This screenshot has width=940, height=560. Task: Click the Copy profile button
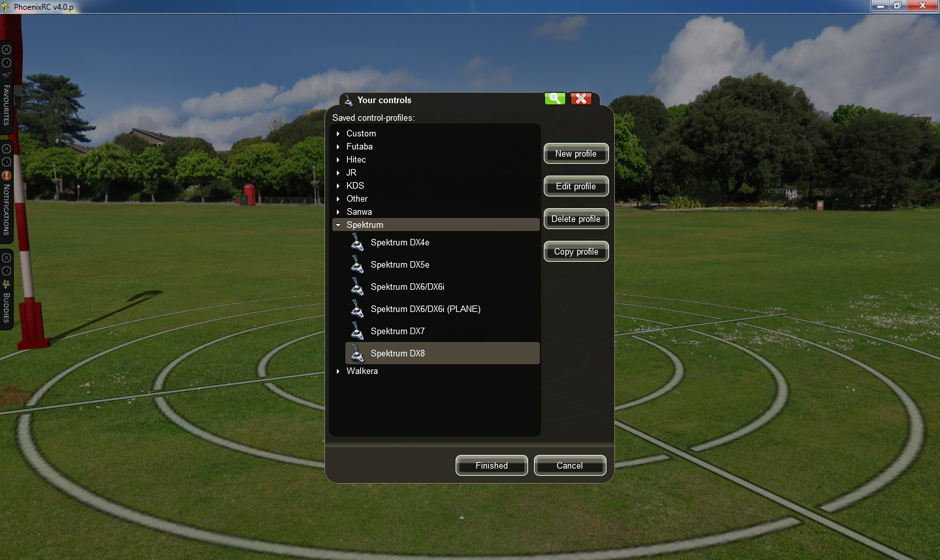(x=576, y=251)
